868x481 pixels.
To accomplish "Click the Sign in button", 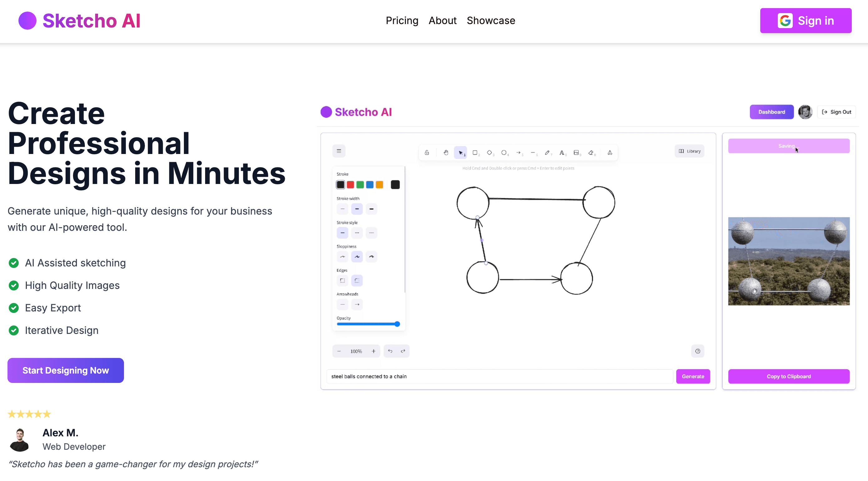I will point(806,21).
